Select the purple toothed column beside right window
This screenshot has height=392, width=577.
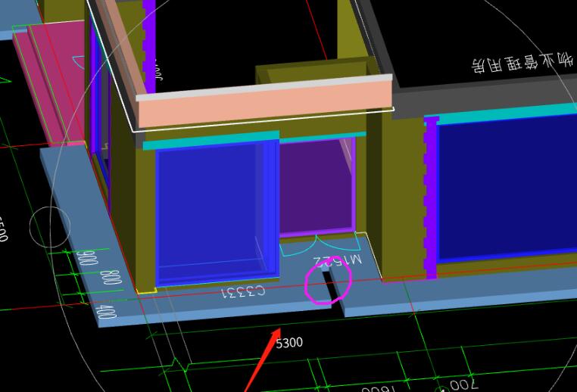point(430,197)
